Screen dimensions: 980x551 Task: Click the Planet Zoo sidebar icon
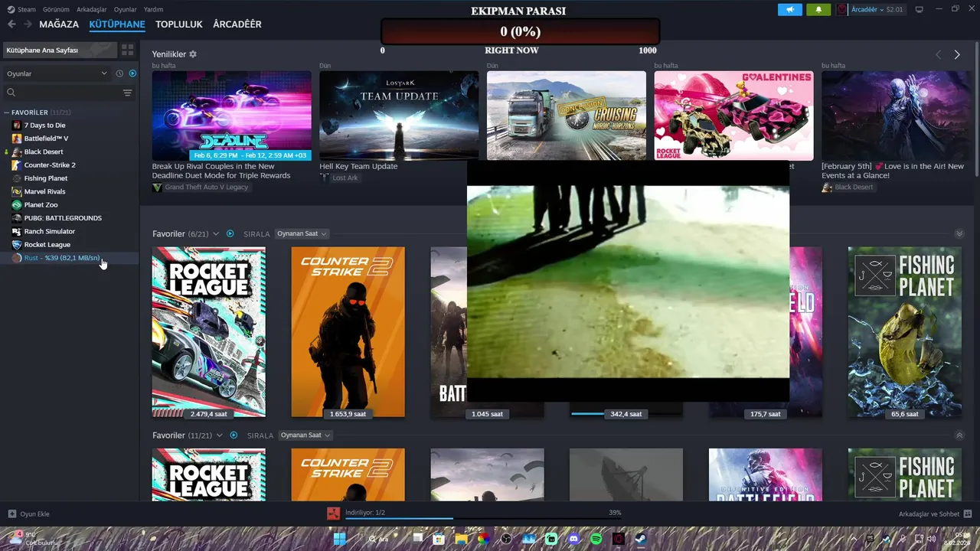pyautogui.click(x=17, y=204)
